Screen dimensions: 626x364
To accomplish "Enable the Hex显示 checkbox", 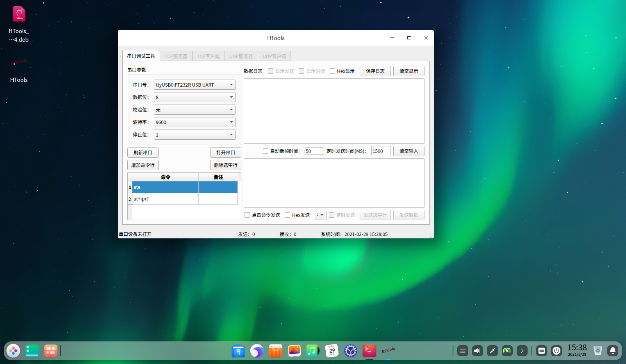I will [x=332, y=71].
